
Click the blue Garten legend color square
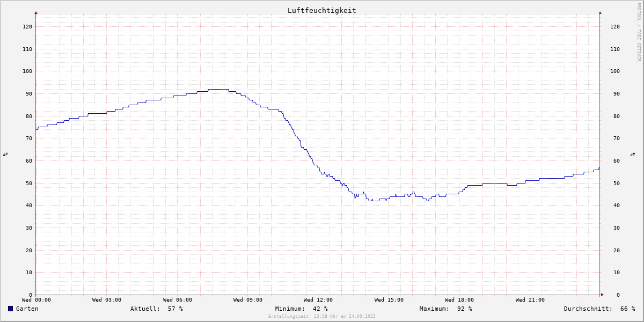(x=10, y=309)
